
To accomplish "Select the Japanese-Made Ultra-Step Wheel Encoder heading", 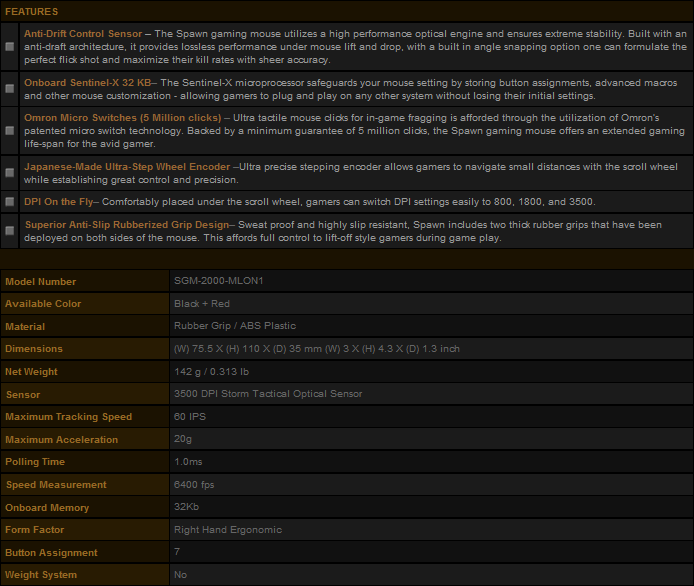I will 127,167.
